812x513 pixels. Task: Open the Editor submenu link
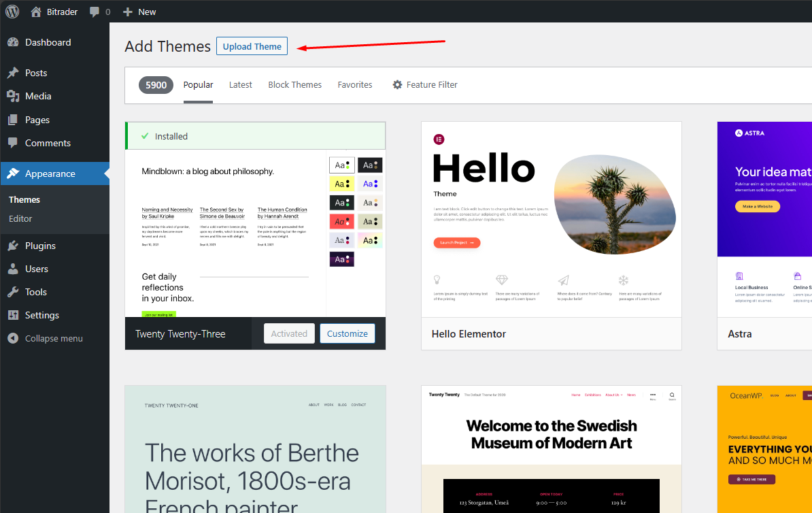[x=20, y=218]
